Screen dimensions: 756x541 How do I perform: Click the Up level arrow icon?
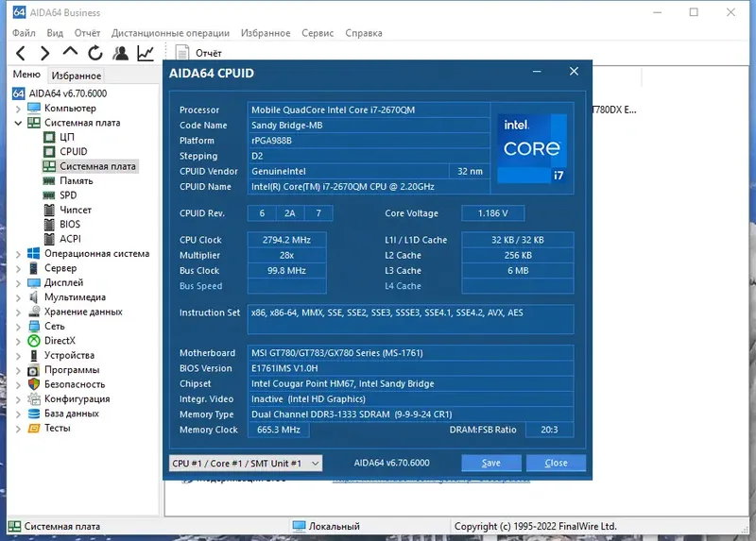click(70, 52)
